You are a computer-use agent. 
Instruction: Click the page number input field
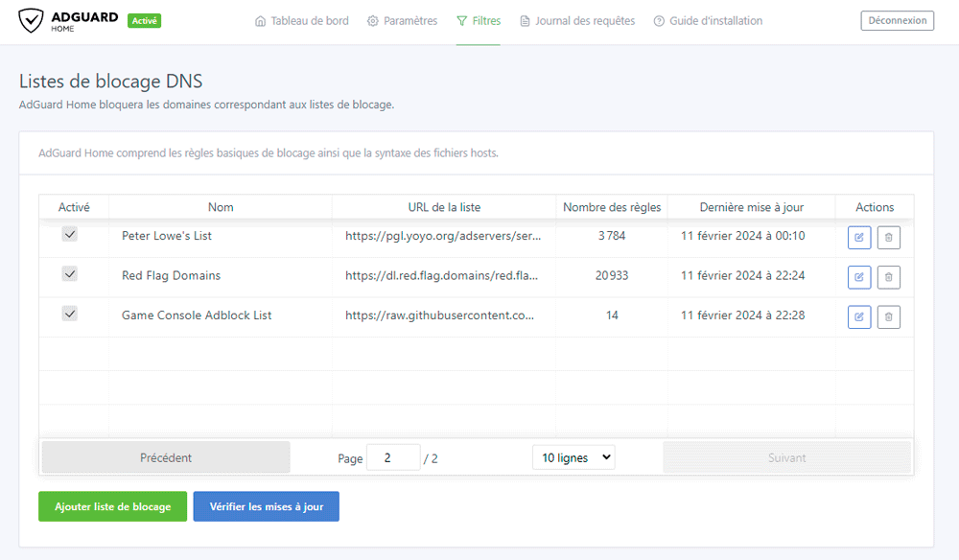(393, 457)
